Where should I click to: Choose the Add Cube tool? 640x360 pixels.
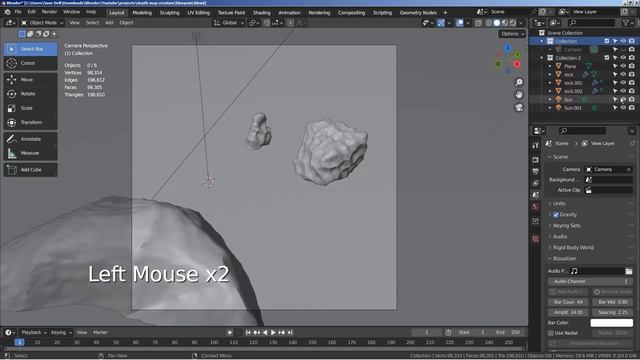point(31,170)
